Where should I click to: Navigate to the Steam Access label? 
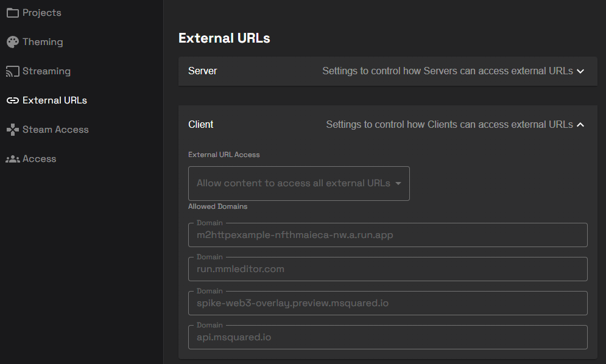click(x=55, y=130)
